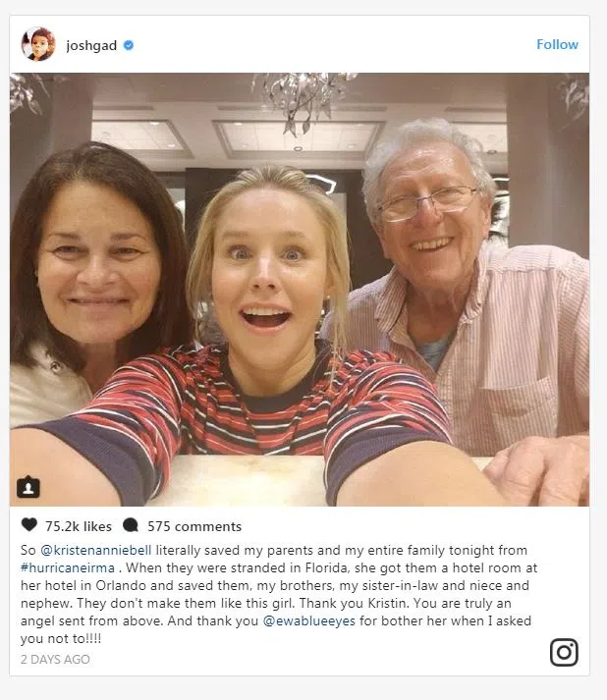This screenshot has height=700, width=607.
Task: Click the chandelier at top of photo
Action: pyautogui.click(x=303, y=102)
